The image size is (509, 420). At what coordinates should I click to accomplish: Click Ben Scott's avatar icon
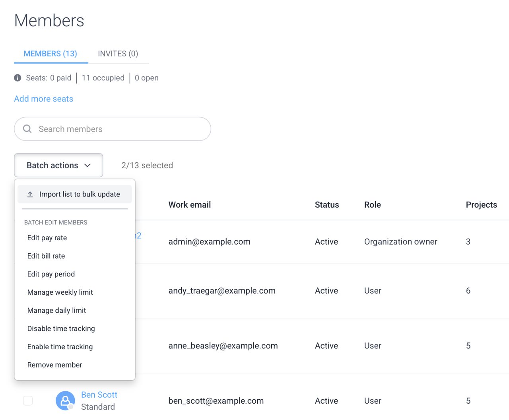65,401
